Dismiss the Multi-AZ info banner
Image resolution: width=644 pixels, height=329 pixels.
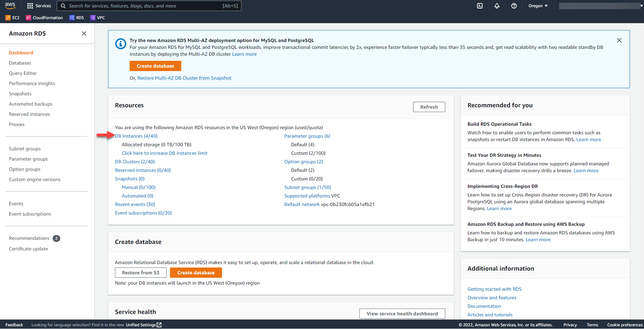coord(619,40)
